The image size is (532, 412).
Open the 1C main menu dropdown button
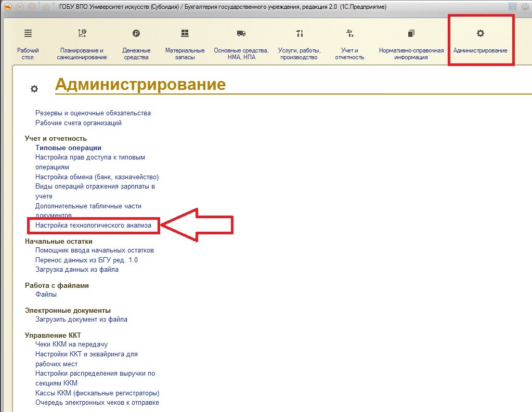tap(19, 6)
